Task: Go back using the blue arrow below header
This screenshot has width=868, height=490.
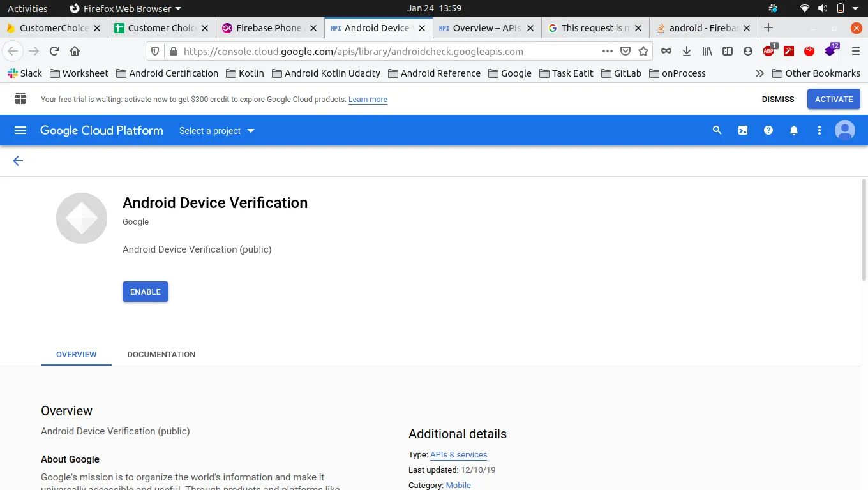Action: pyautogui.click(x=18, y=161)
